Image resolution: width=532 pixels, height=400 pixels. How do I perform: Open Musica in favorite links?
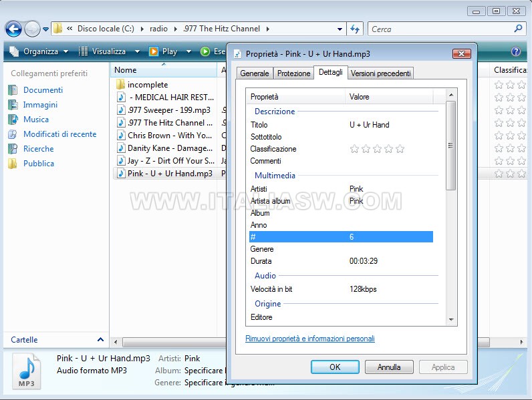click(36, 120)
